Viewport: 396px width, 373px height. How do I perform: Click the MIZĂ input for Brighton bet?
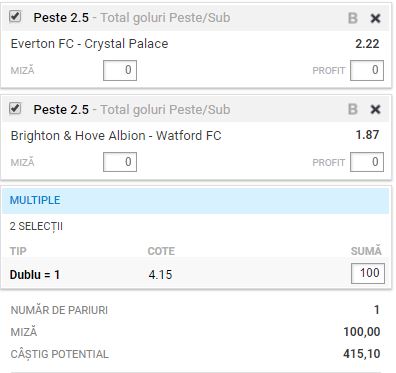(120, 162)
